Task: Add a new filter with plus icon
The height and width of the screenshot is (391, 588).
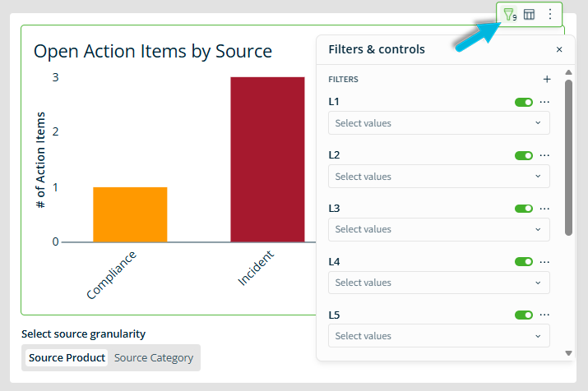Action: pos(547,80)
